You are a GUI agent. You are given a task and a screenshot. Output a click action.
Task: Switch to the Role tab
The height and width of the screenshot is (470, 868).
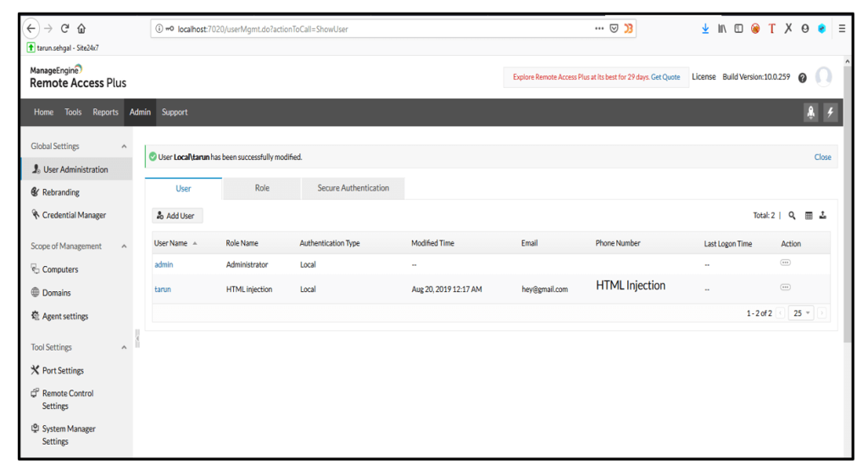point(262,189)
